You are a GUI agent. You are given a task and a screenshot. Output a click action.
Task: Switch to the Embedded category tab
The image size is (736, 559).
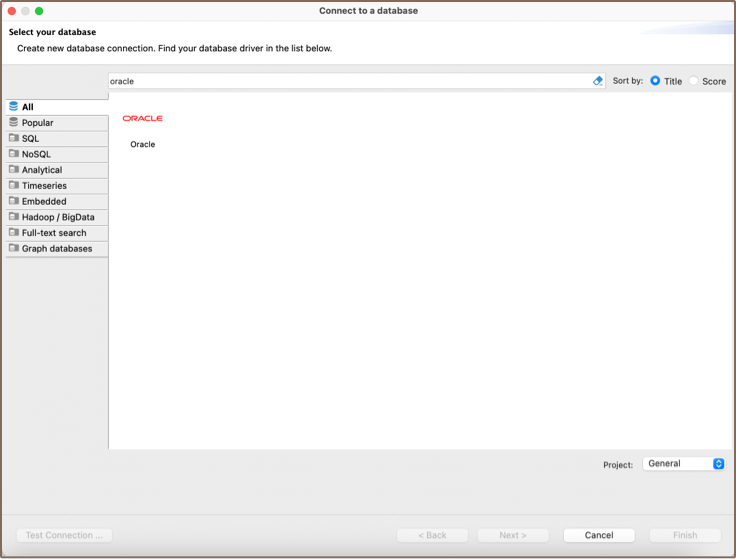click(57, 201)
